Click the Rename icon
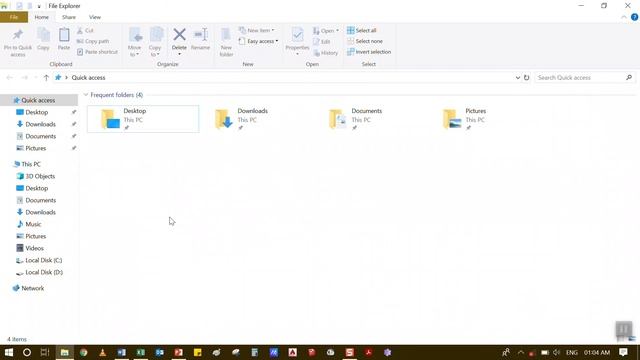 200,35
